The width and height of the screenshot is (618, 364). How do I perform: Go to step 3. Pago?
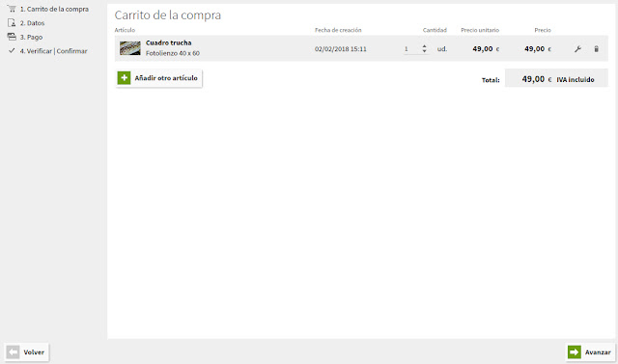[x=31, y=37]
